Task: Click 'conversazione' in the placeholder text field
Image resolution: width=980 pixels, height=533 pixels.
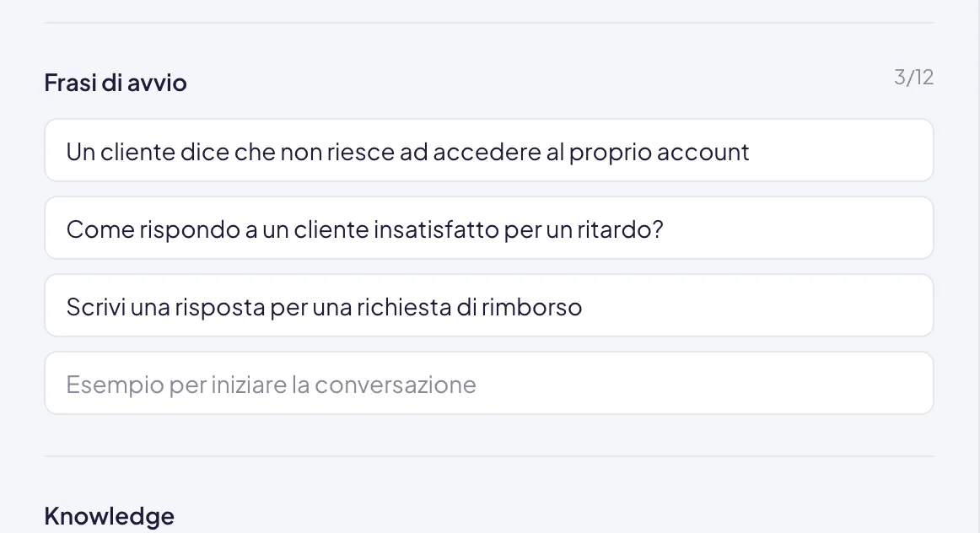Action: click(395, 385)
